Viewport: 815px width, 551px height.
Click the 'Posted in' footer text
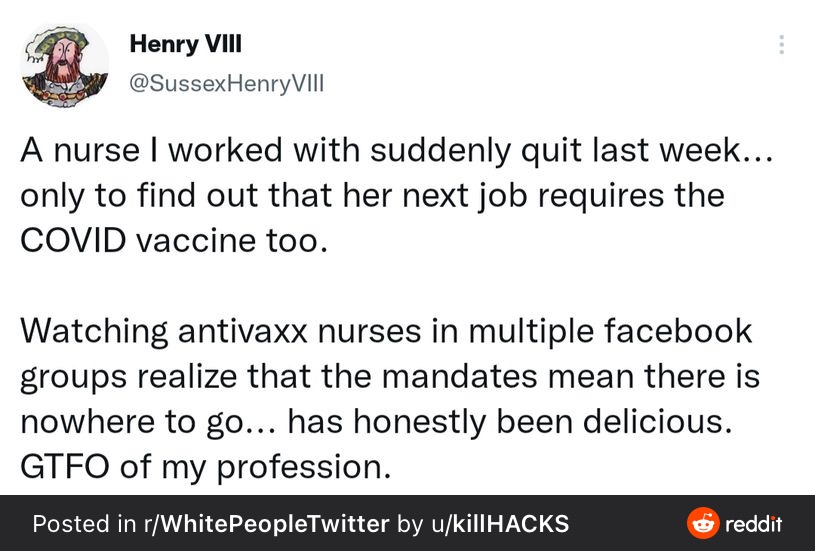(x=84, y=523)
